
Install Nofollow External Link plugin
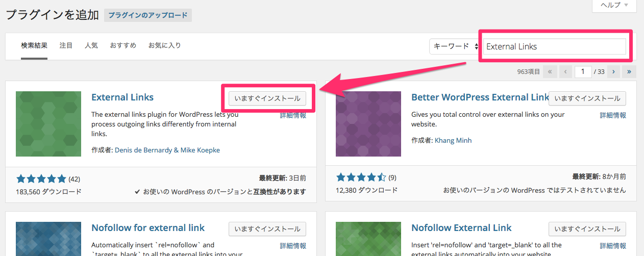coord(587,229)
